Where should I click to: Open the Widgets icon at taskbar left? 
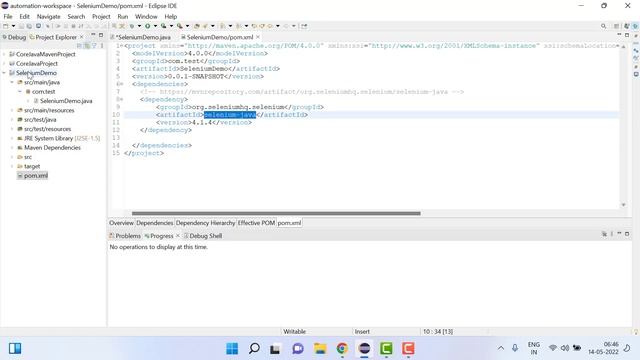(x=15, y=349)
